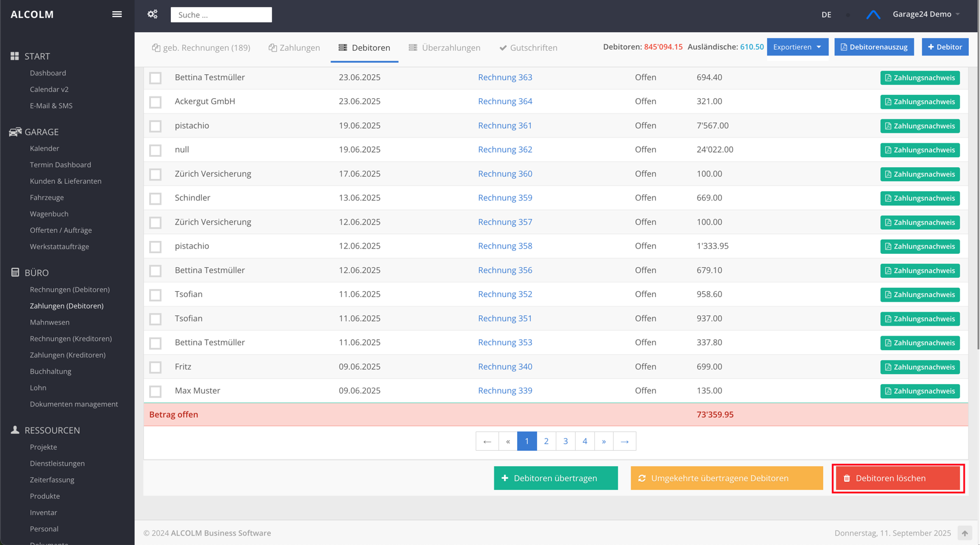Screen dimensions: 980x545
Task: Open the Rechnung 363 link
Action: (x=505, y=77)
